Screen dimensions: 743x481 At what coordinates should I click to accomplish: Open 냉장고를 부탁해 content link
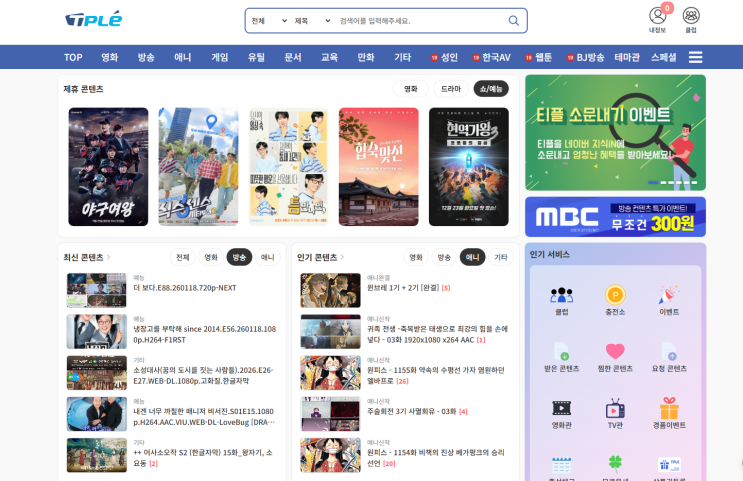click(x=204, y=334)
